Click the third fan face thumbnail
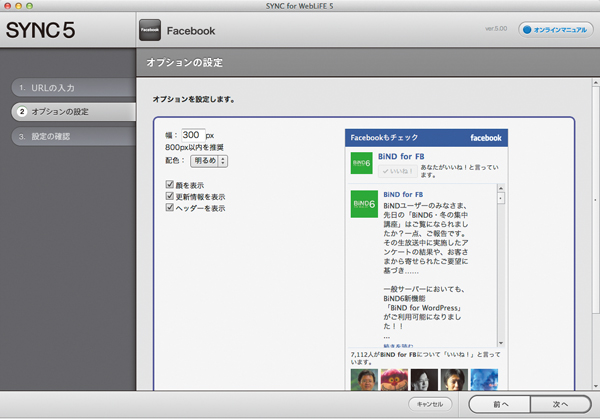Image resolution: width=600 pixels, height=419 pixels. [x=424, y=380]
